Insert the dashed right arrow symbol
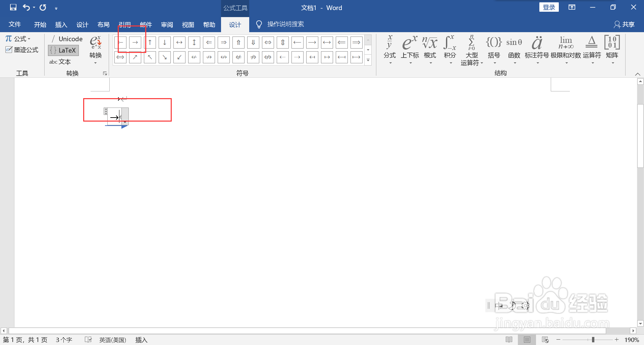 [298, 57]
